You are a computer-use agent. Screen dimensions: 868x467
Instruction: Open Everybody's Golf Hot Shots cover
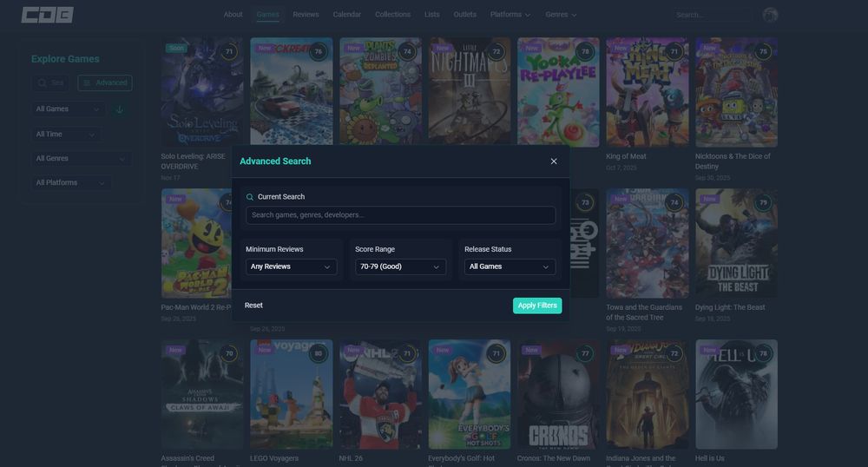coord(470,394)
